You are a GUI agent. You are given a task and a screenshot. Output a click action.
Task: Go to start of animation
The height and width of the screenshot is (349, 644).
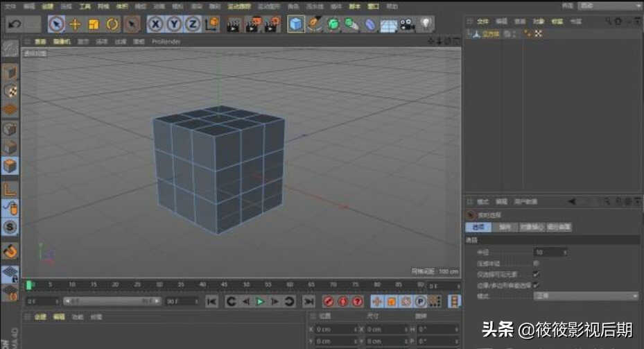click(x=211, y=302)
